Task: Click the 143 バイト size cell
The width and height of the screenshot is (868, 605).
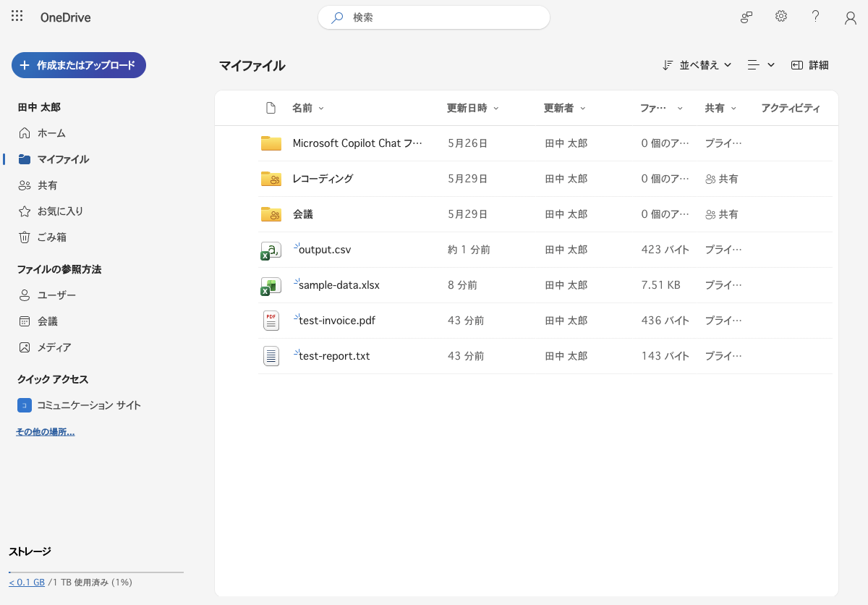Action: (665, 356)
